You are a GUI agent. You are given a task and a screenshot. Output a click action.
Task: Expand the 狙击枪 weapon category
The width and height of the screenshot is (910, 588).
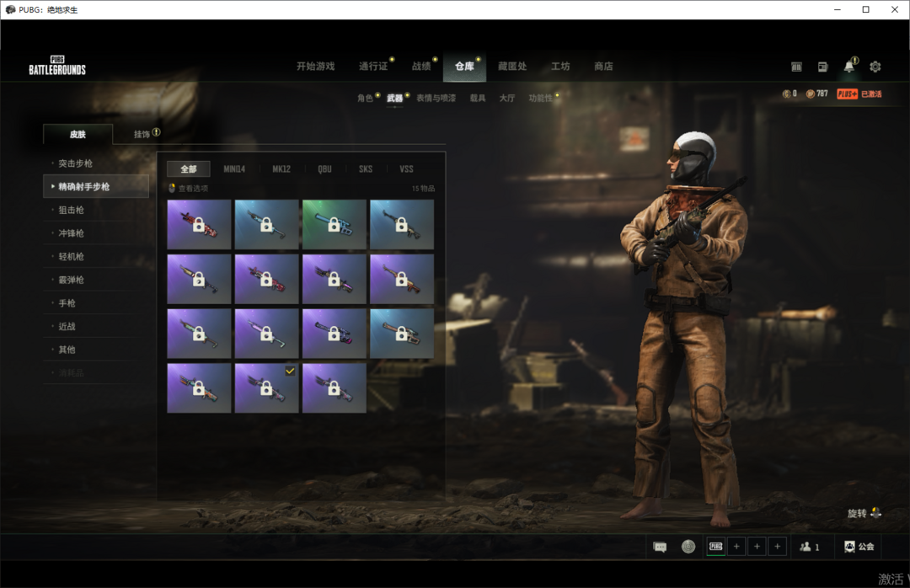click(72, 210)
